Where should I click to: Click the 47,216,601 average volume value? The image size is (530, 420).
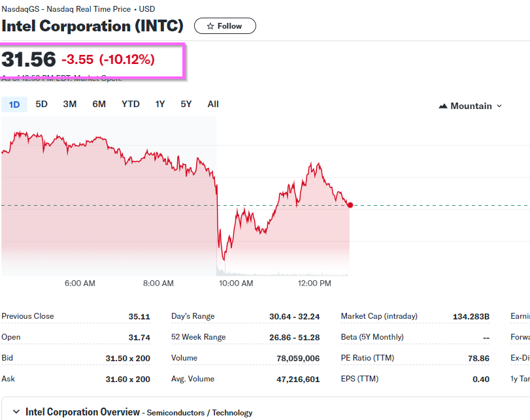pos(298,380)
